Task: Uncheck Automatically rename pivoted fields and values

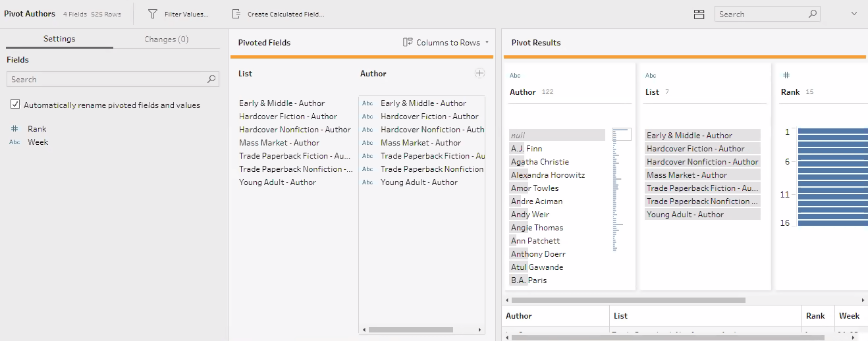Action: [x=15, y=105]
